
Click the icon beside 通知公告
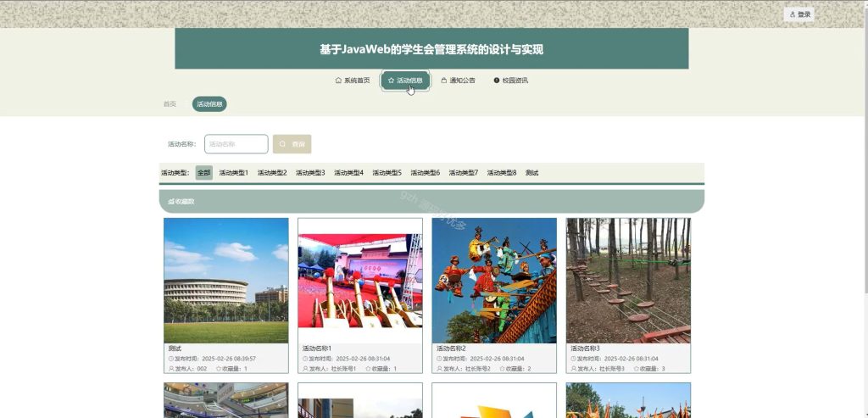point(444,81)
